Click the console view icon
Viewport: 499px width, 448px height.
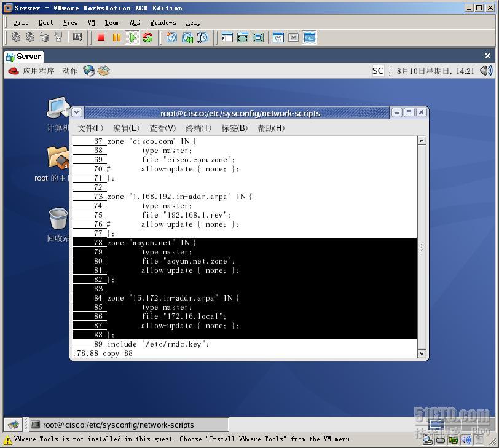coord(309,37)
